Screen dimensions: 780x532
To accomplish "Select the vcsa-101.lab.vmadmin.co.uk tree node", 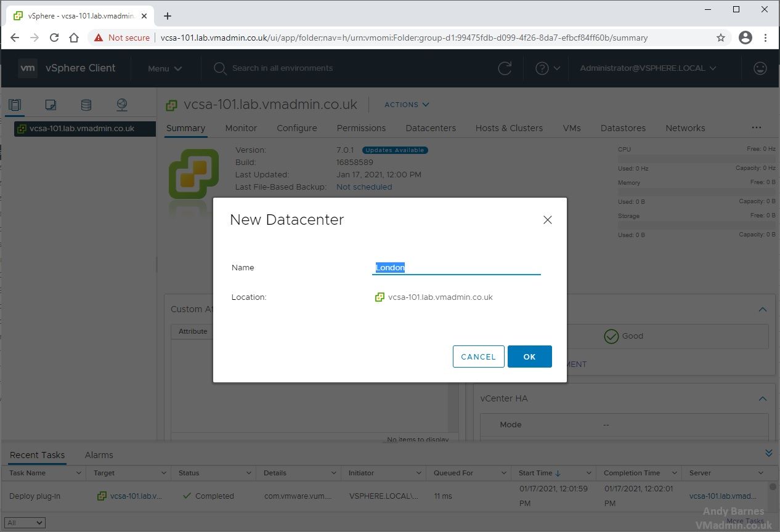I will click(x=81, y=129).
